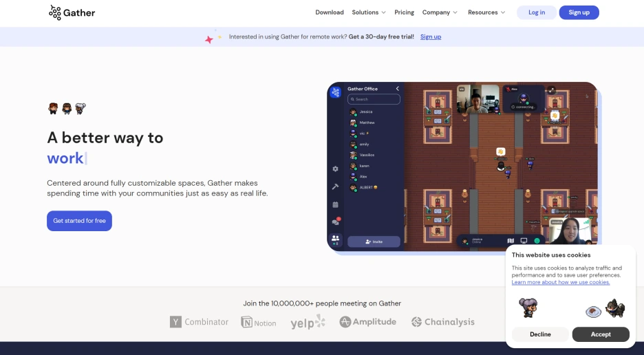The width and height of the screenshot is (644, 355).
Task: Click the pink star in trial banner
Action: coord(209,39)
